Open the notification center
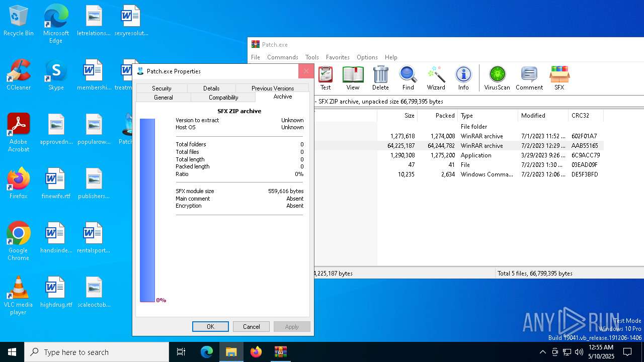 [x=627, y=352]
